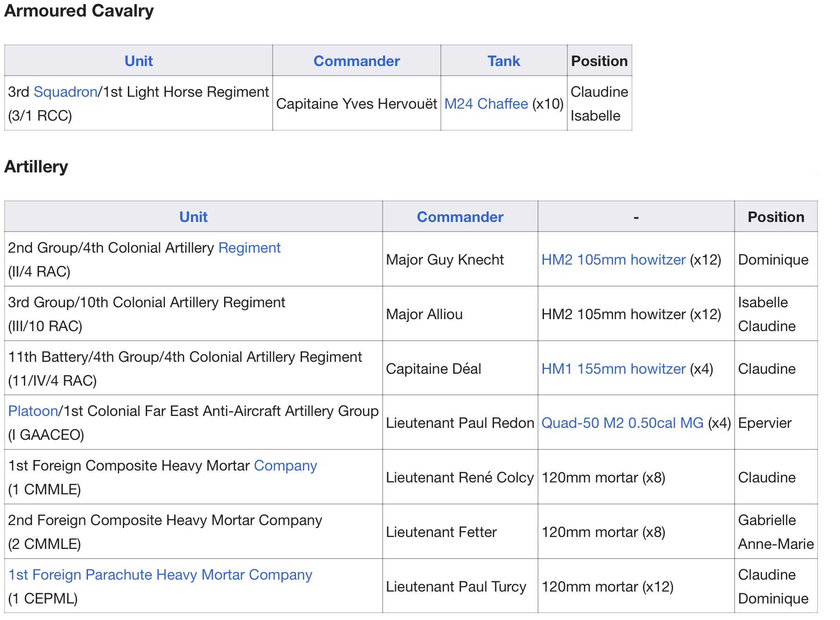This screenshot has width=840, height=620.
Task: Click the Tank column header link
Action: [503, 61]
